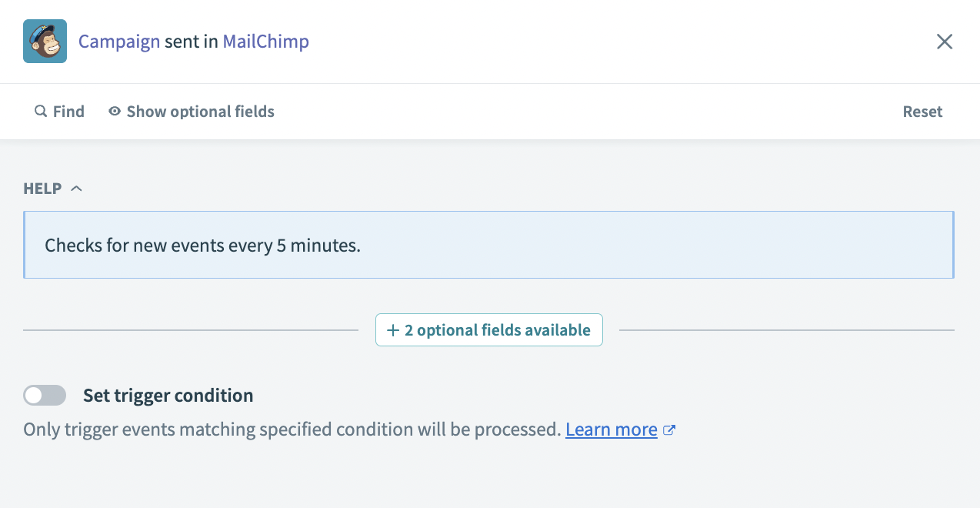The image size is (980, 508).
Task: Click the Find text in toolbar
Action: coord(68,112)
